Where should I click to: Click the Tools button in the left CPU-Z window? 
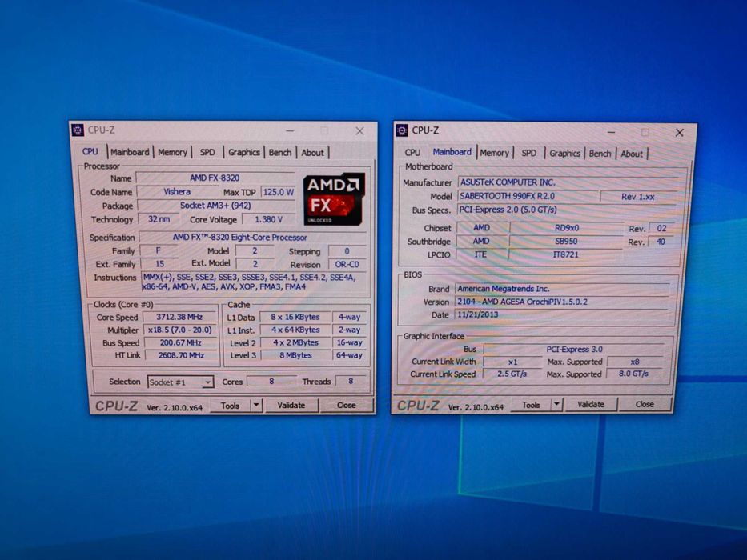pyautogui.click(x=230, y=406)
